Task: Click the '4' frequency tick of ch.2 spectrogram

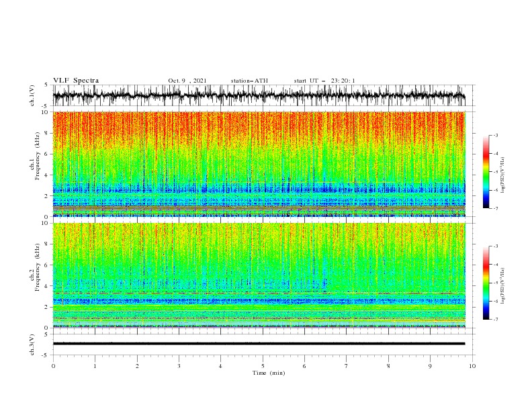Action: point(47,286)
